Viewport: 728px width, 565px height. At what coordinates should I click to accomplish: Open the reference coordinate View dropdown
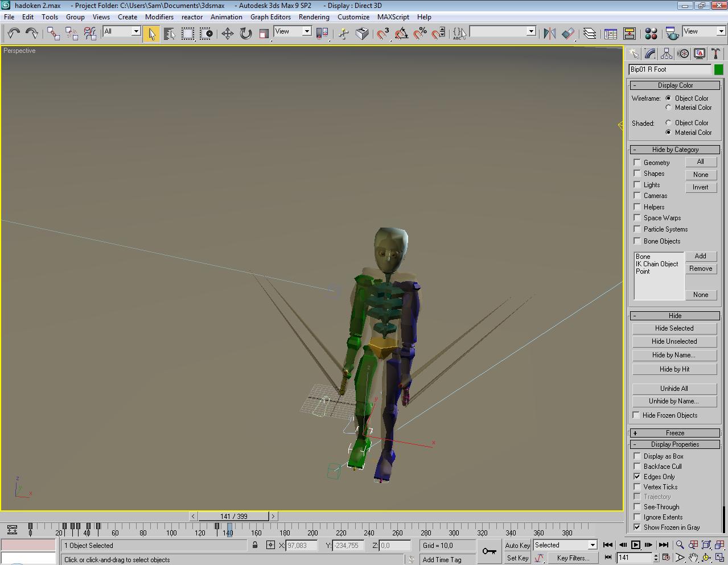(307, 31)
